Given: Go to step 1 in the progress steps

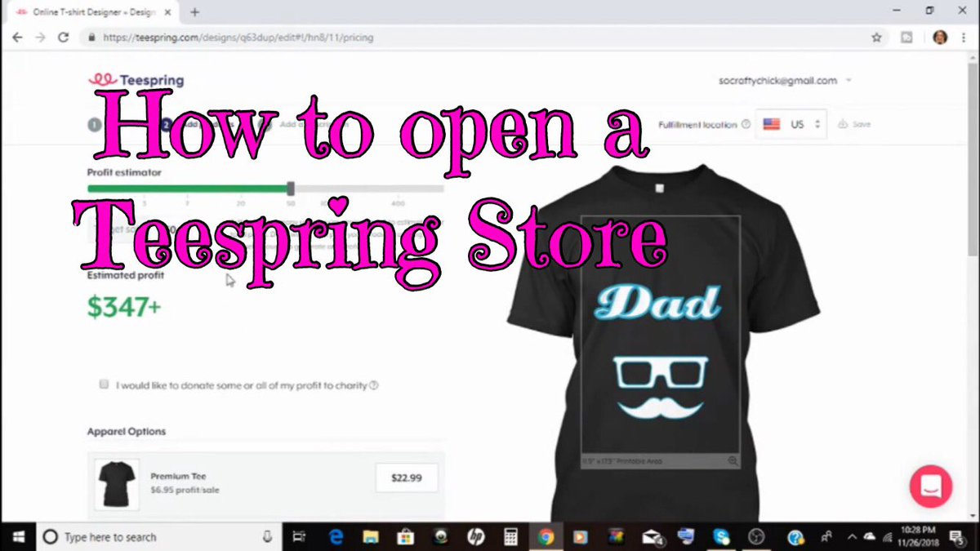Looking at the screenshot, I should pos(95,125).
